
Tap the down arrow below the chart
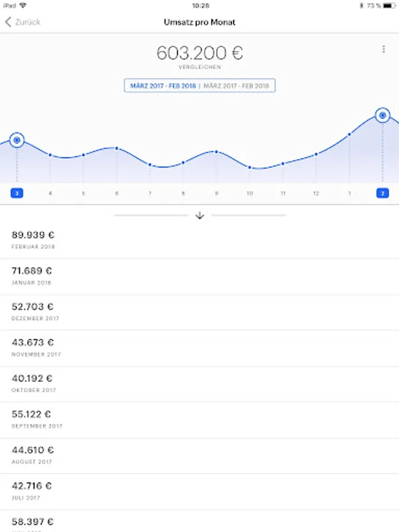[200, 216]
